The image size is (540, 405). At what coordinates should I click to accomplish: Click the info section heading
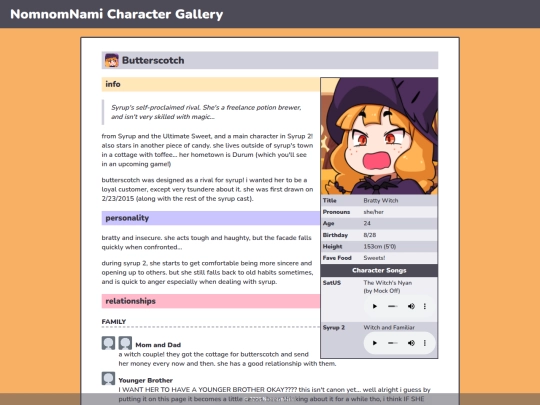pos(211,84)
